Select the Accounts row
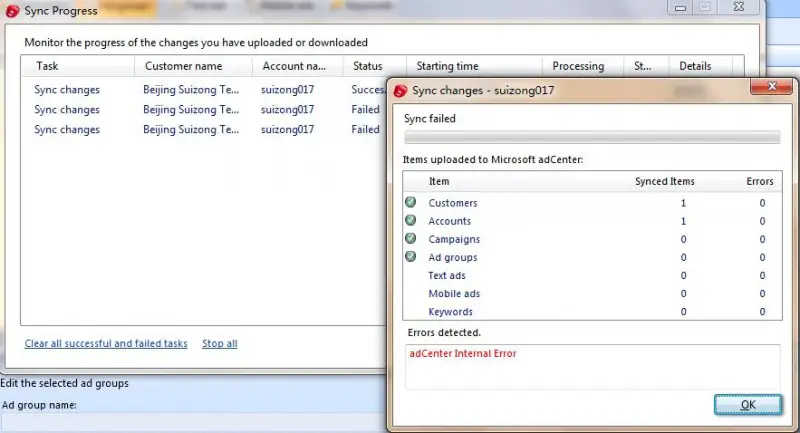 592,221
